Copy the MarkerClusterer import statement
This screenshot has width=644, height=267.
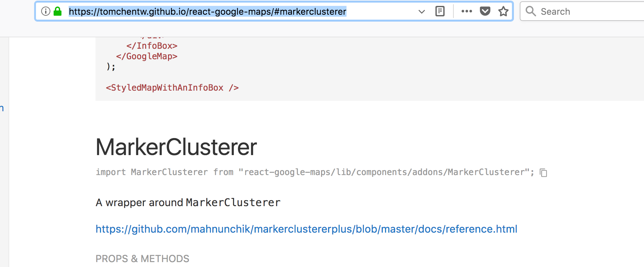coord(544,173)
